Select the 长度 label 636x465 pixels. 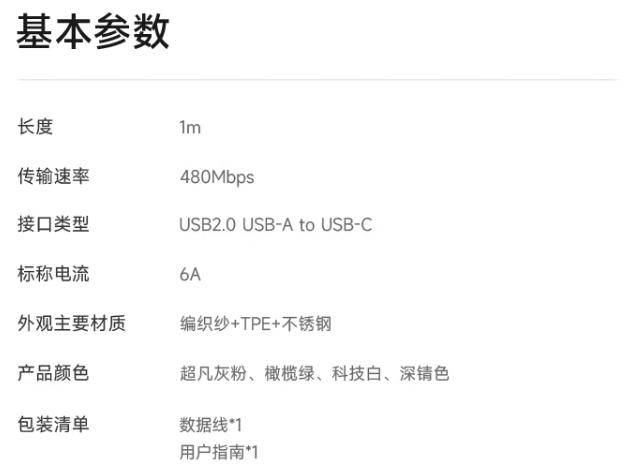coord(35,127)
